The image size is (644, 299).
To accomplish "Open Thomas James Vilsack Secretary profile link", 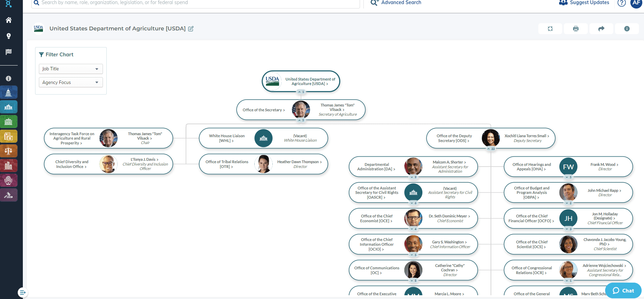I will click(x=338, y=108).
